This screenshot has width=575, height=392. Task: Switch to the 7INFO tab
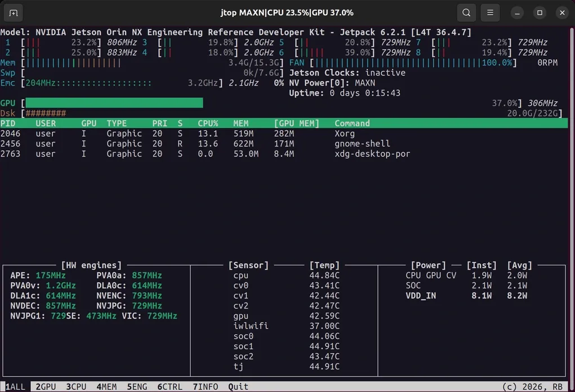click(206, 387)
